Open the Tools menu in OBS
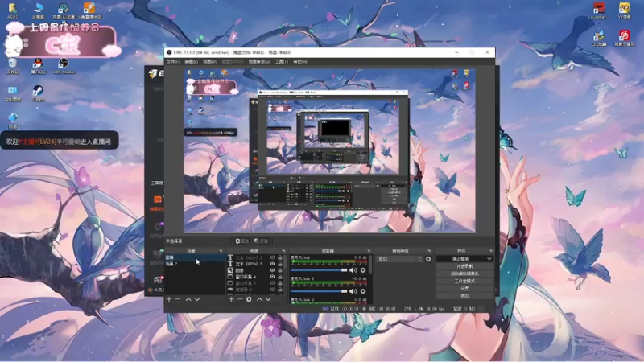 (x=281, y=62)
